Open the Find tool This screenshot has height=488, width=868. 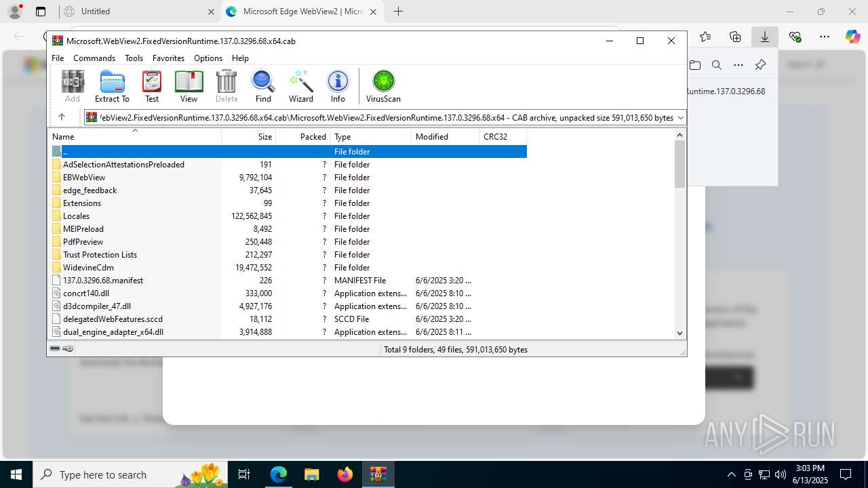point(263,87)
